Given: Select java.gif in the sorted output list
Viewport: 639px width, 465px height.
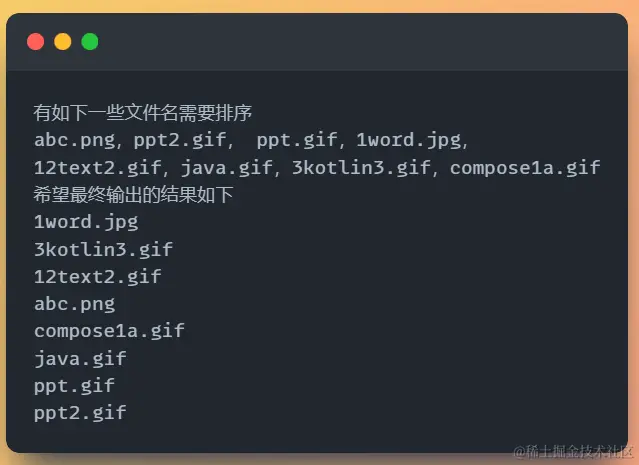Looking at the screenshot, I should [x=80, y=357].
